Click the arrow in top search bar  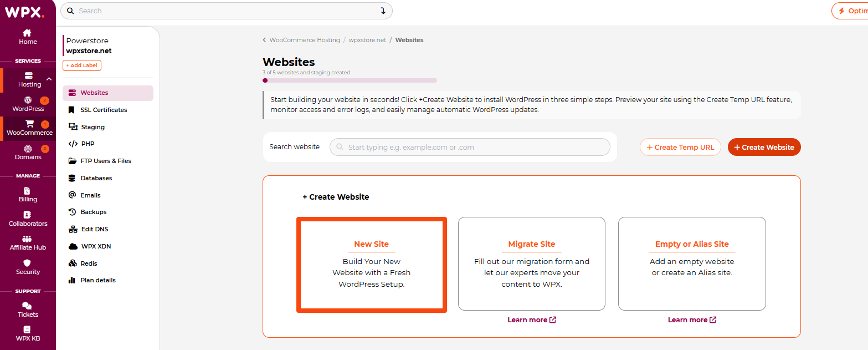point(382,11)
